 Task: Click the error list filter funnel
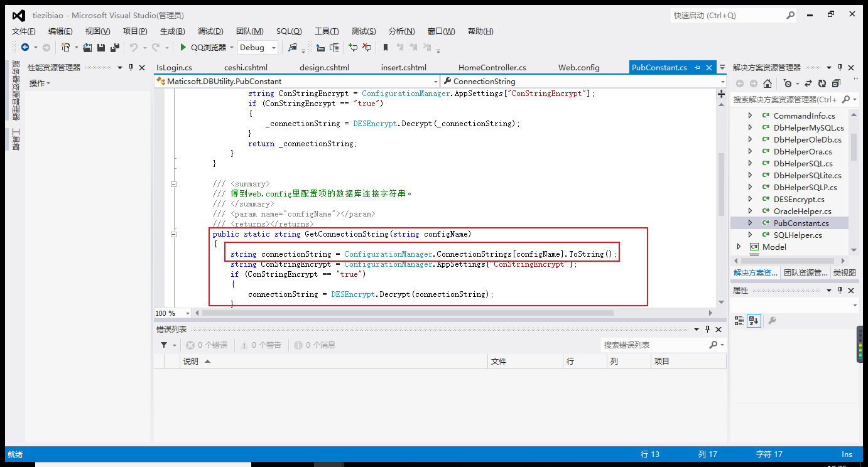click(164, 345)
